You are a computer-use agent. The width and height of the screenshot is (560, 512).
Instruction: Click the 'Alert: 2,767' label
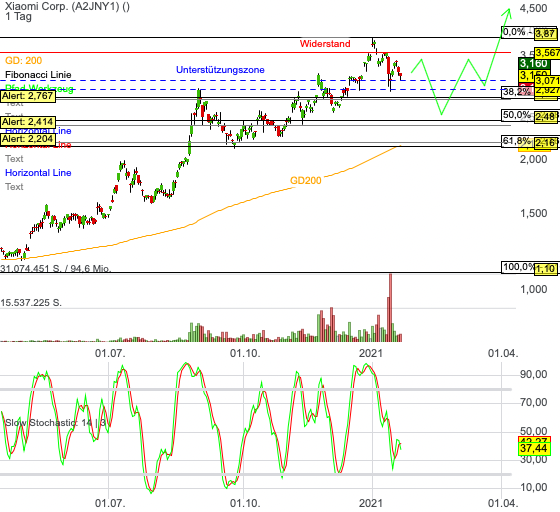click(28, 96)
